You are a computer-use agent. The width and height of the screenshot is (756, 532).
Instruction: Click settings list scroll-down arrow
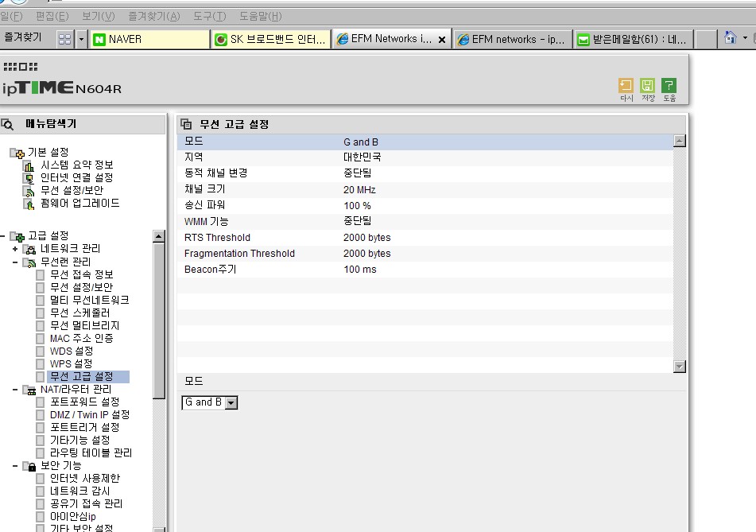pos(680,367)
